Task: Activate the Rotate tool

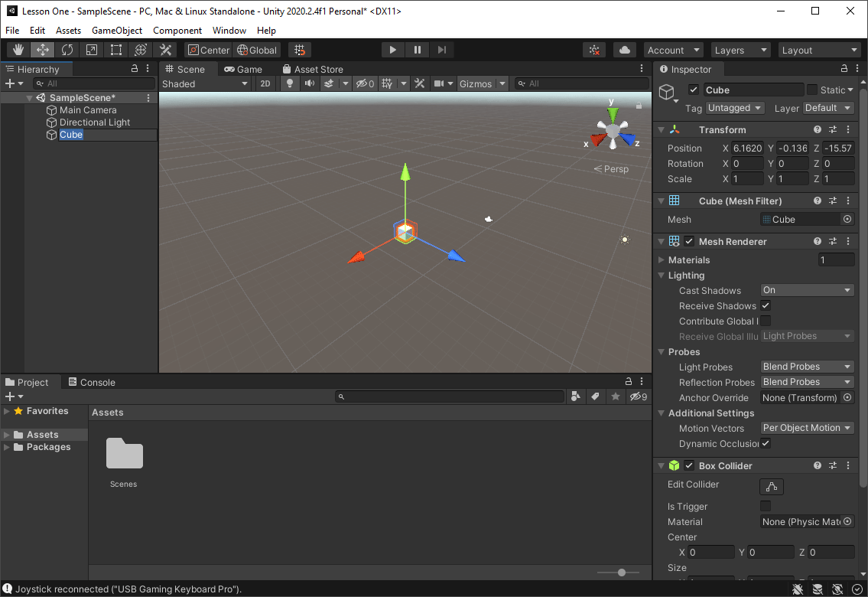Action: point(67,49)
